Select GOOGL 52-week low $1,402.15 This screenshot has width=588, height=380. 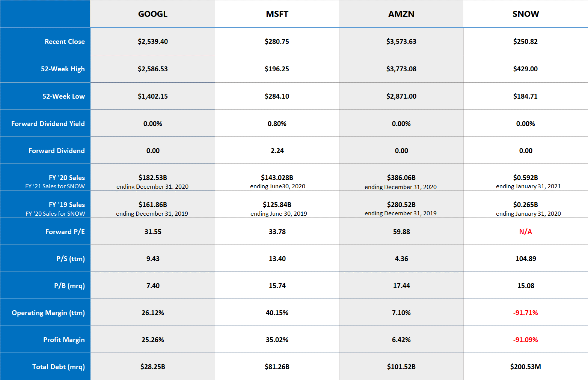point(153,96)
